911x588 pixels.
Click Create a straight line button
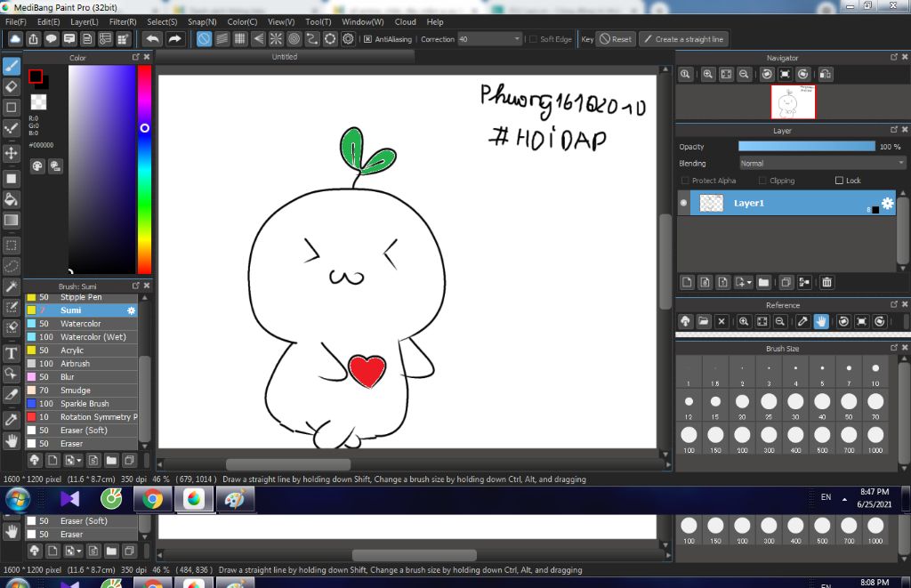pos(684,39)
